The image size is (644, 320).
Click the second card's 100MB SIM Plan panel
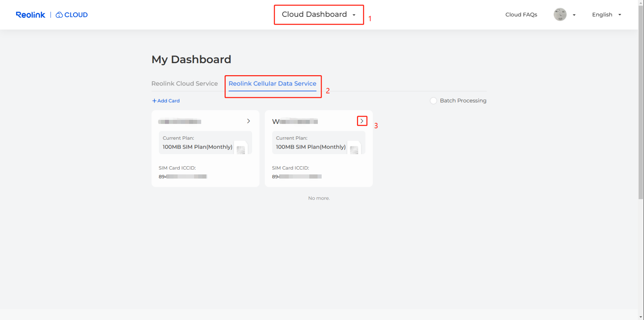coord(311,142)
